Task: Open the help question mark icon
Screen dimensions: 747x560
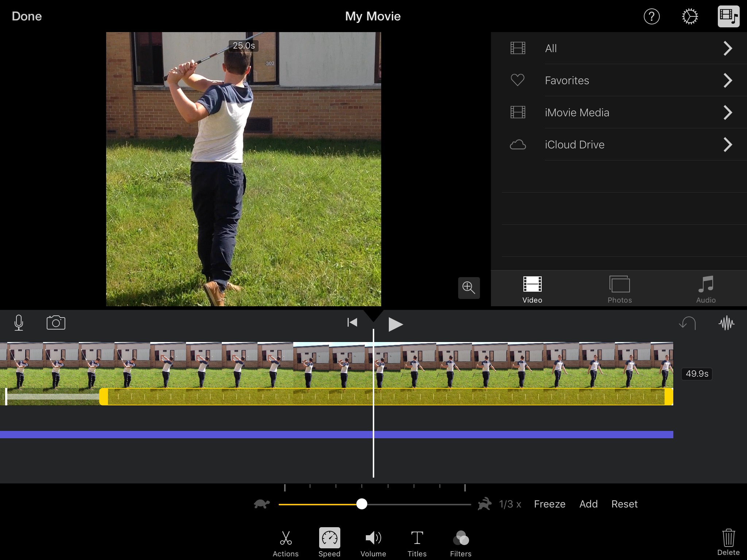Action: pyautogui.click(x=651, y=17)
